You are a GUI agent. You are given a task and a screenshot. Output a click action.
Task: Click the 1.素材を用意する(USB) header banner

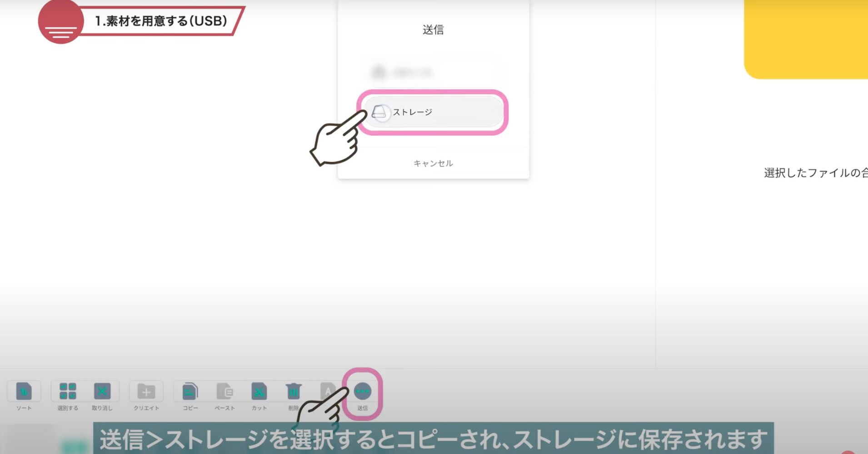161,21
